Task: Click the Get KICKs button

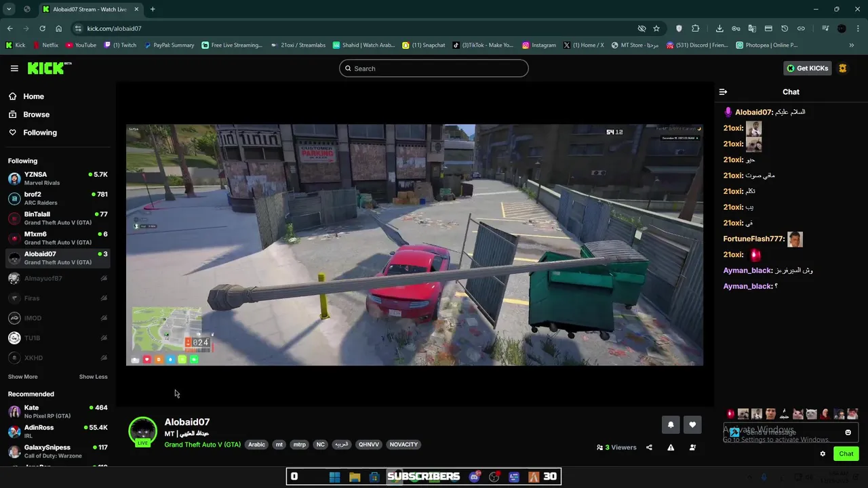Action: (808, 68)
